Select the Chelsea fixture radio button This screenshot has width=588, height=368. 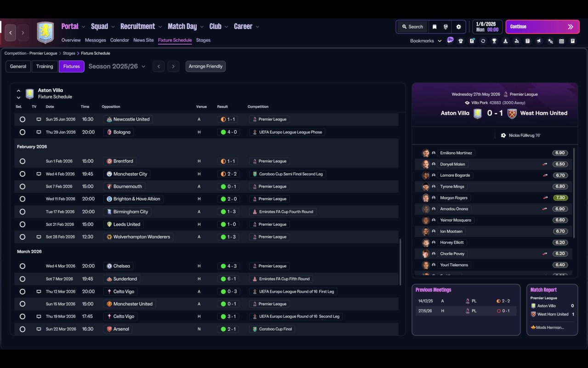click(23, 266)
